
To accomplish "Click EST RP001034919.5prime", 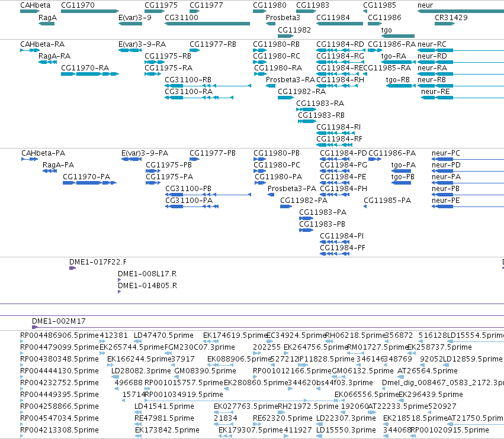I will point(184,395).
